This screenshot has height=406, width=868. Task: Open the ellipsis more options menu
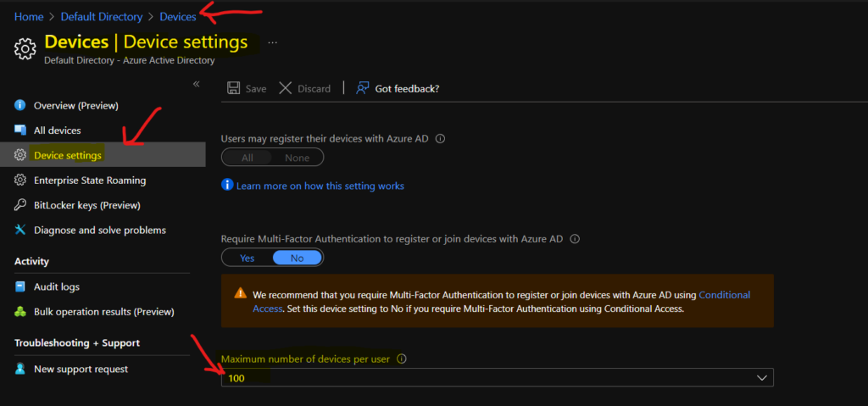[x=272, y=42]
